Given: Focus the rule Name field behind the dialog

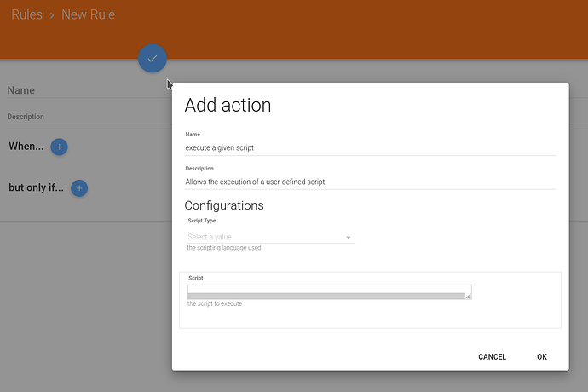Looking at the screenshot, I should pos(89,90).
